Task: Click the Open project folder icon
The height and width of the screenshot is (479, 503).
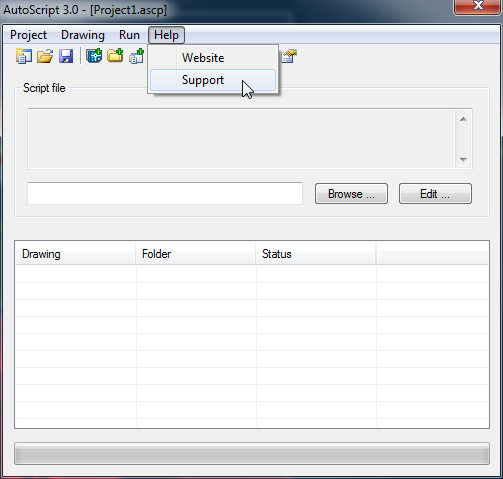Action: point(45,56)
